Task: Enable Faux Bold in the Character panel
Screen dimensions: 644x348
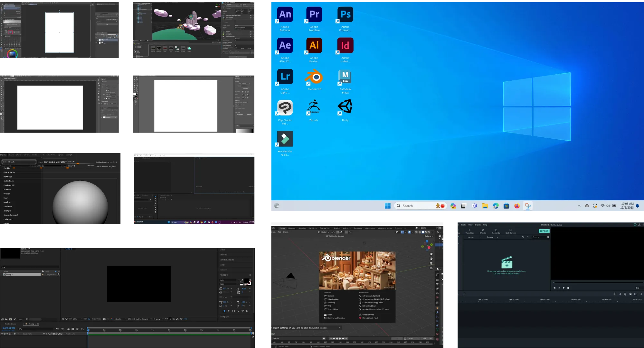Action: 224,311
